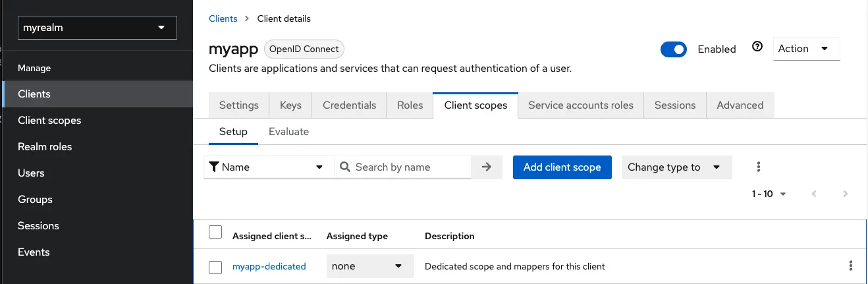Click the search arrow submit button

[x=487, y=167]
